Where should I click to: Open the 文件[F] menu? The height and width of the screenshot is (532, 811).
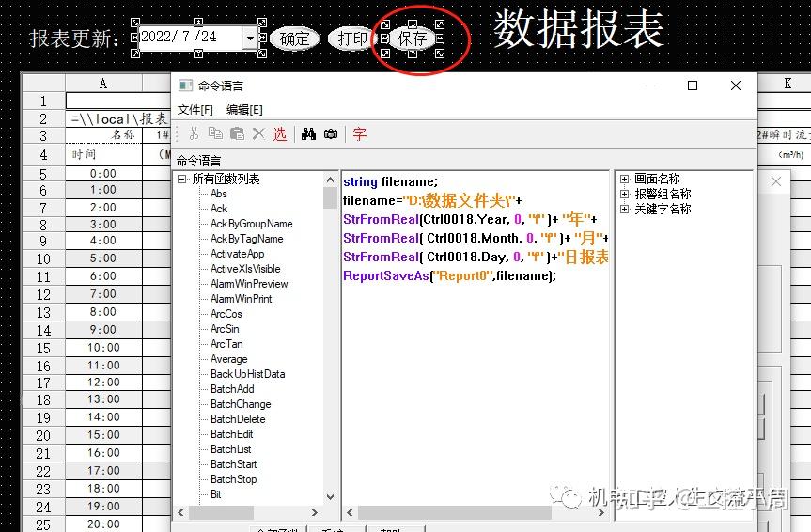coord(195,110)
